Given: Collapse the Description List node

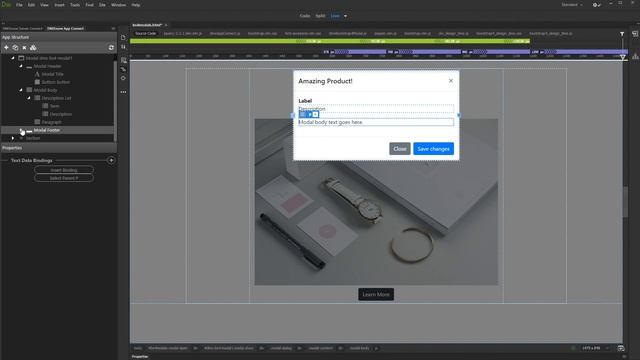Looking at the screenshot, I should [29, 98].
